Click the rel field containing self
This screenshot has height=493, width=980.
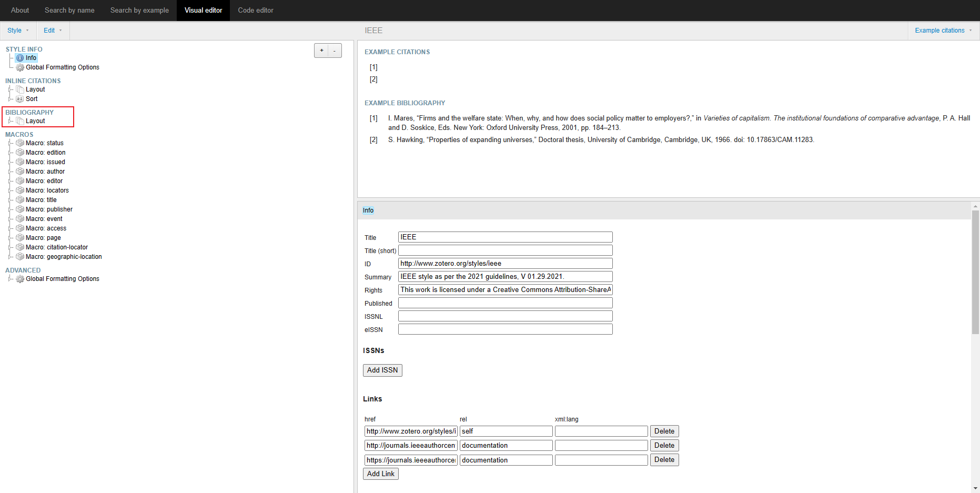506,431
